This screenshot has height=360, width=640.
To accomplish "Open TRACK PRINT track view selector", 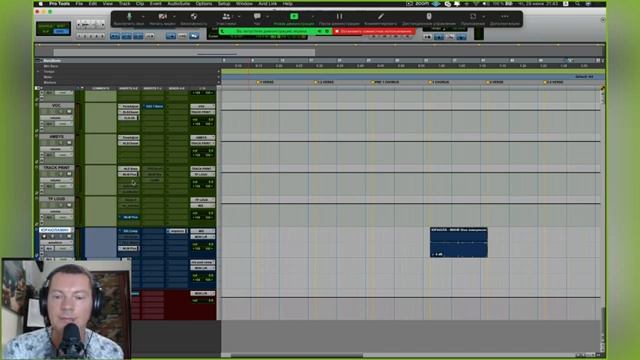I will coord(56,180).
